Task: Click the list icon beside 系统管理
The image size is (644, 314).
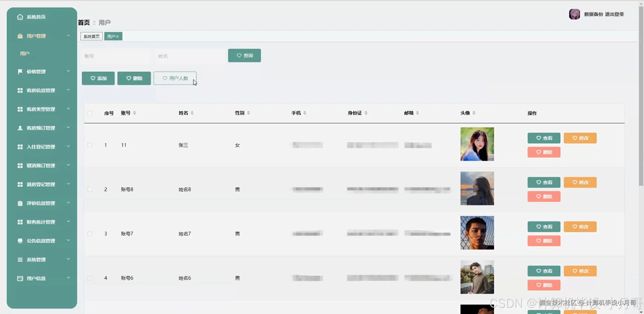Action: 20,260
